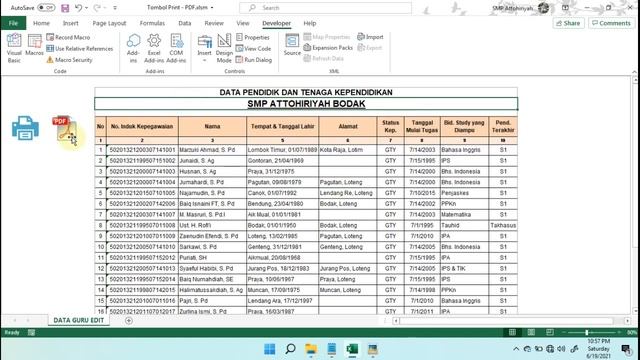Image resolution: width=640 pixels, height=360 pixels.
Task: Switch to the View tab
Action: pos(242,23)
